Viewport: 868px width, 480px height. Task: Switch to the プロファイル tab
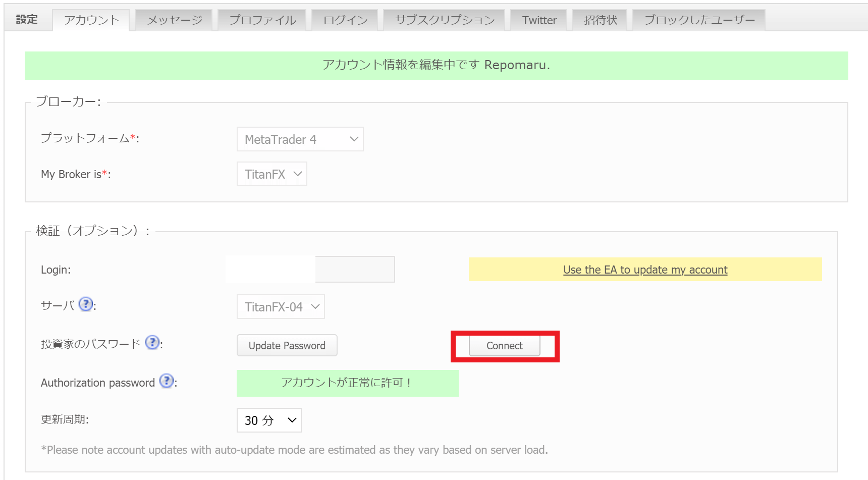tap(262, 20)
